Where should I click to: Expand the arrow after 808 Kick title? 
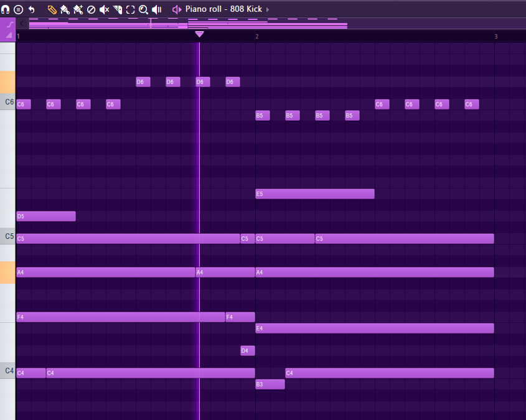[268, 9]
